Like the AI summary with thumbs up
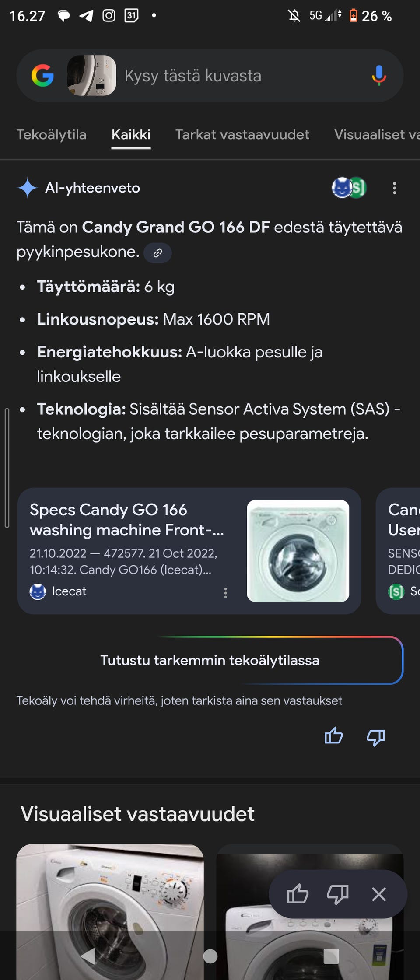This screenshot has width=420, height=980. (x=333, y=736)
